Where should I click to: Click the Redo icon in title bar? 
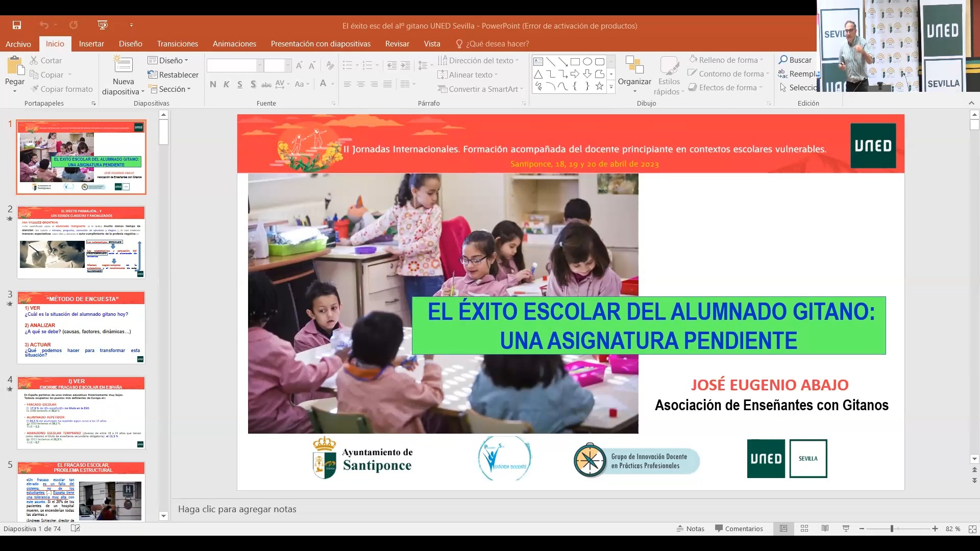73,25
